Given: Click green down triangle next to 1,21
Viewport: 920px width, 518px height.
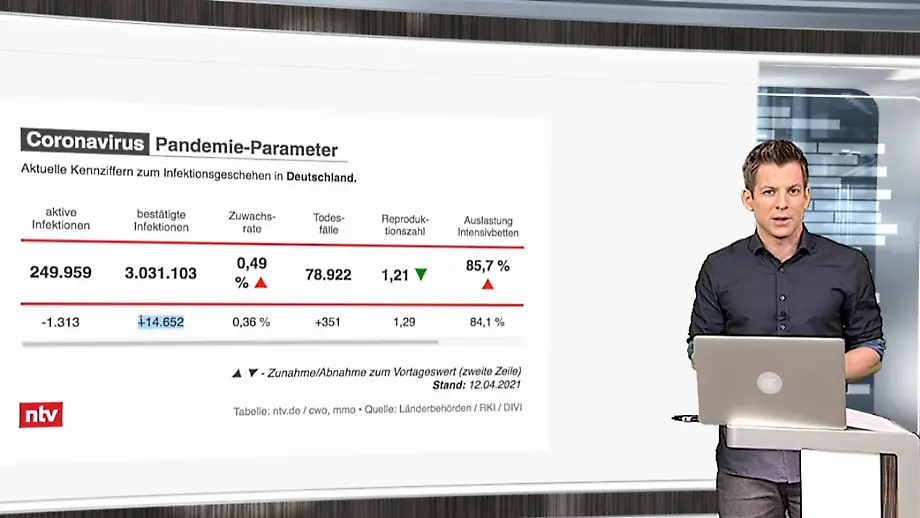Looking at the screenshot, I should pyautogui.click(x=420, y=274).
